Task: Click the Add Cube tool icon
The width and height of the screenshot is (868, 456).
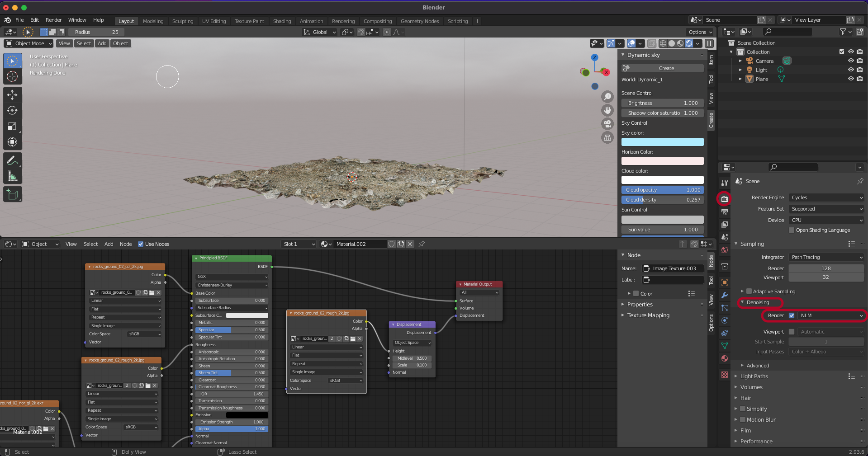Action: click(12, 195)
